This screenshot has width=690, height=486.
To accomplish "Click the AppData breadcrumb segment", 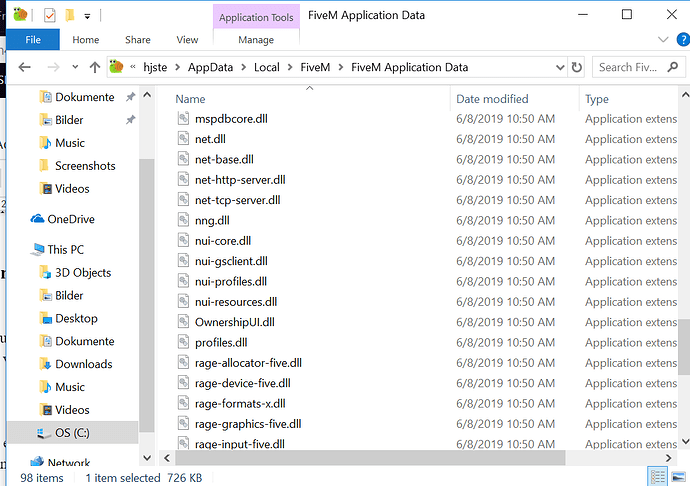I will (210, 67).
